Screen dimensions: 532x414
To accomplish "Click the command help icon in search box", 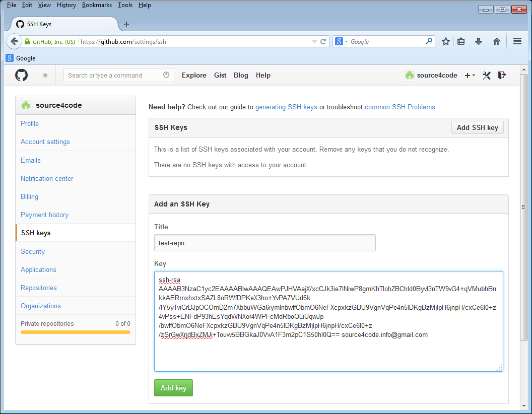I will (x=166, y=75).
